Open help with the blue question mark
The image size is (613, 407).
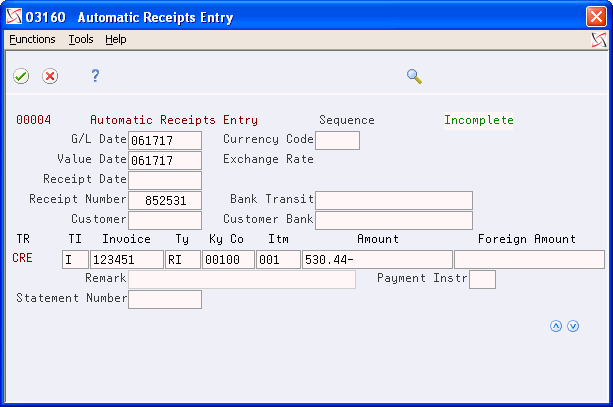[x=95, y=75]
